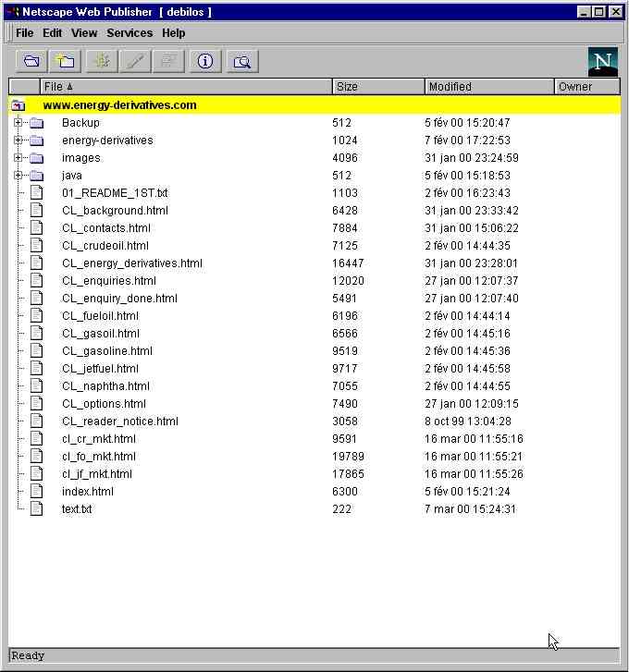629x672 pixels.
Task: Click the Ready status bar text
Action: pyautogui.click(x=28, y=655)
